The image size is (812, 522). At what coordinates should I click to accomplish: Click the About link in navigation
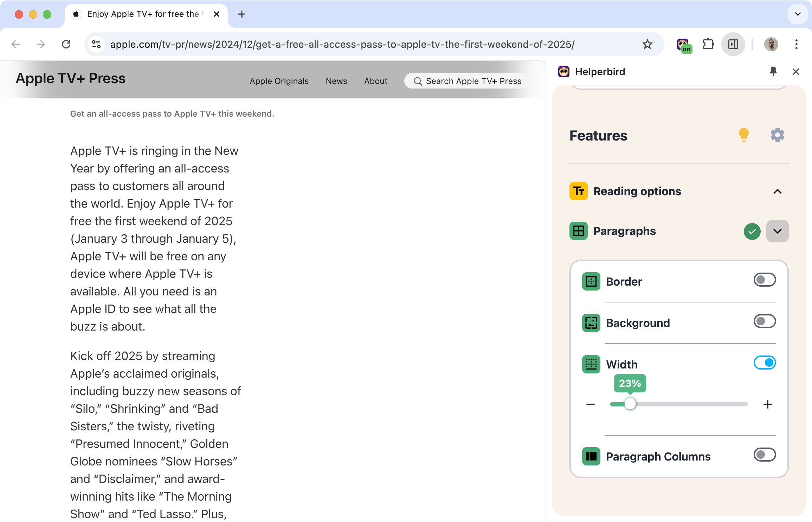pos(375,80)
